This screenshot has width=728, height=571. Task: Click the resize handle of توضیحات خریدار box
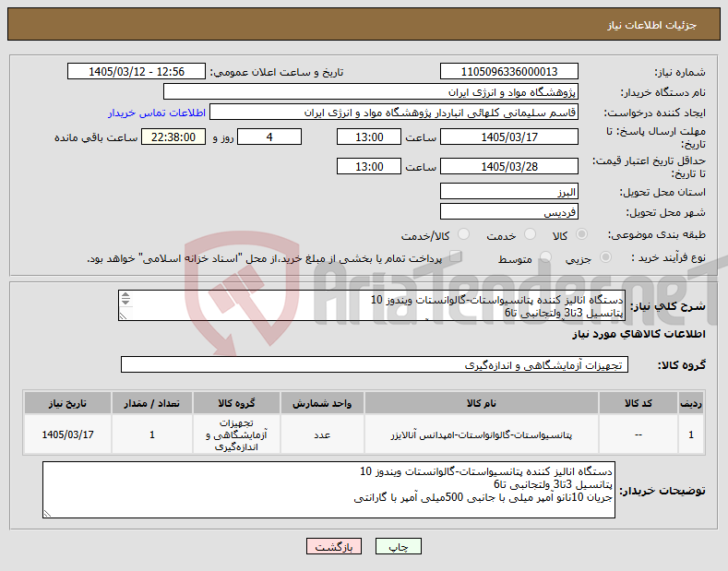(x=47, y=514)
